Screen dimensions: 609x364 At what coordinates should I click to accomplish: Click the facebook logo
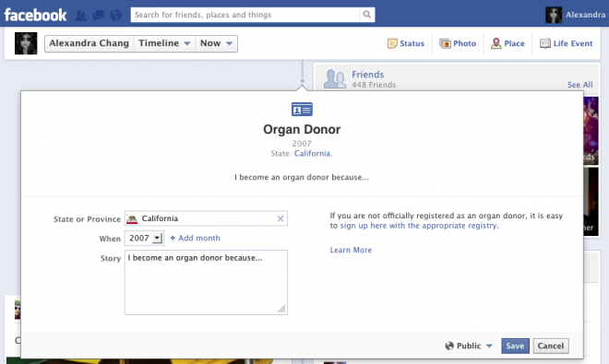(35, 15)
